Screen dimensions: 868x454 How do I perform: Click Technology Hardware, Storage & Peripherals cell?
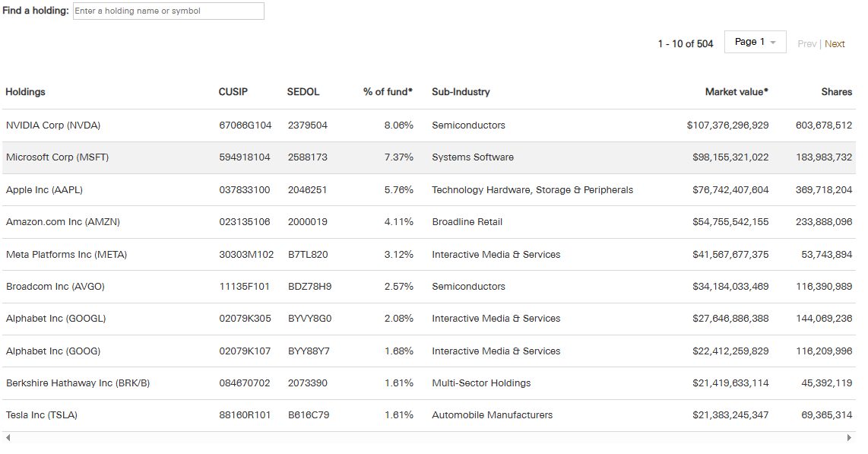tap(533, 190)
